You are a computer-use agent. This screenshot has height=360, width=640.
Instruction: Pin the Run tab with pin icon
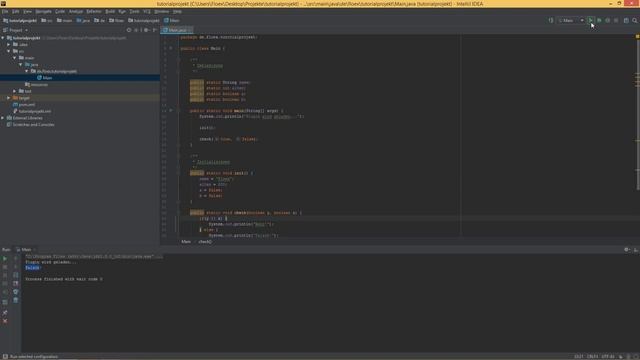coord(5,313)
